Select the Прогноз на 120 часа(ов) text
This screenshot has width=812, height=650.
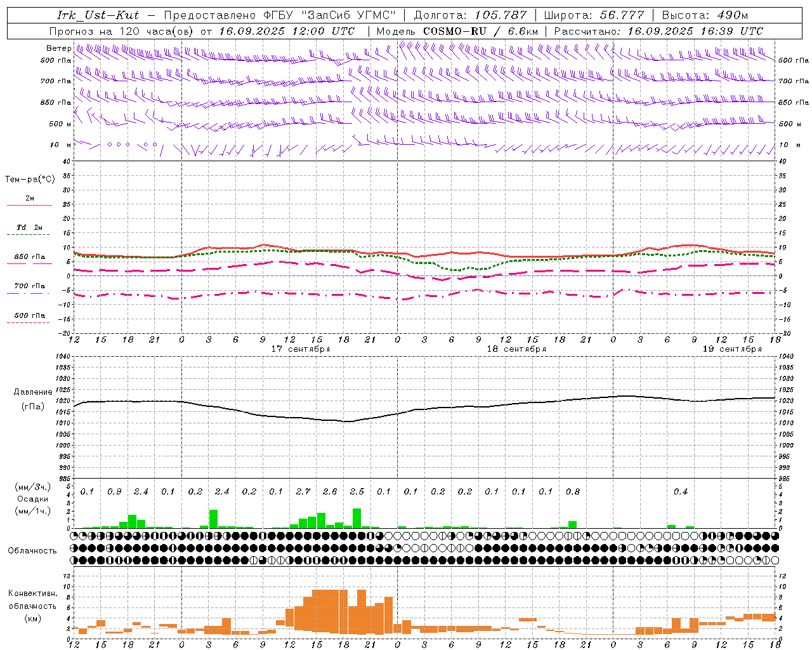[x=122, y=31]
